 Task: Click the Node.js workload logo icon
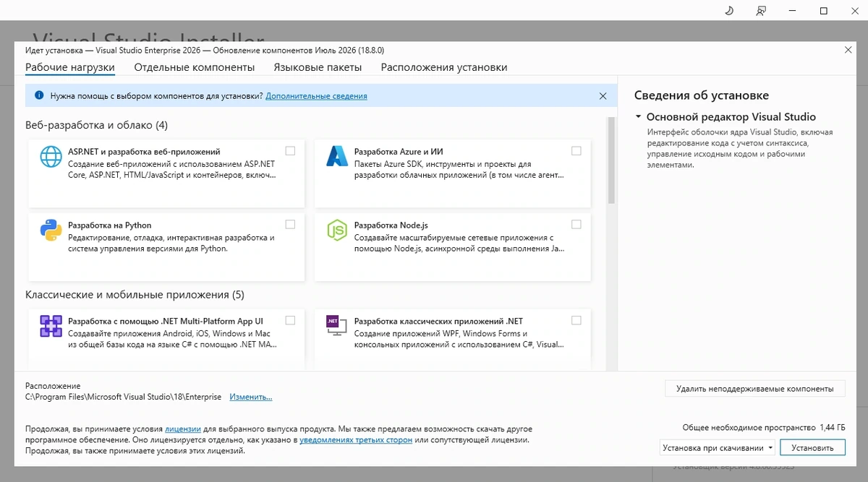[x=337, y=231]
